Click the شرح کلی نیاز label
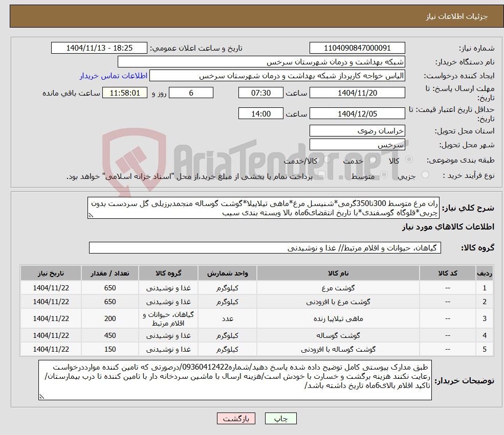504x435 pixels. click(x=468, y=208)
